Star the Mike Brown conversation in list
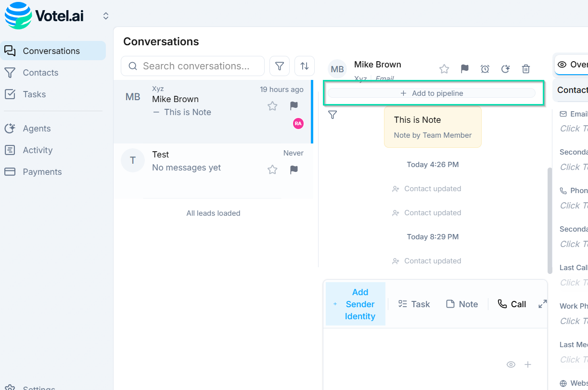This screenshot has width=588, height=390. (272, 106)
